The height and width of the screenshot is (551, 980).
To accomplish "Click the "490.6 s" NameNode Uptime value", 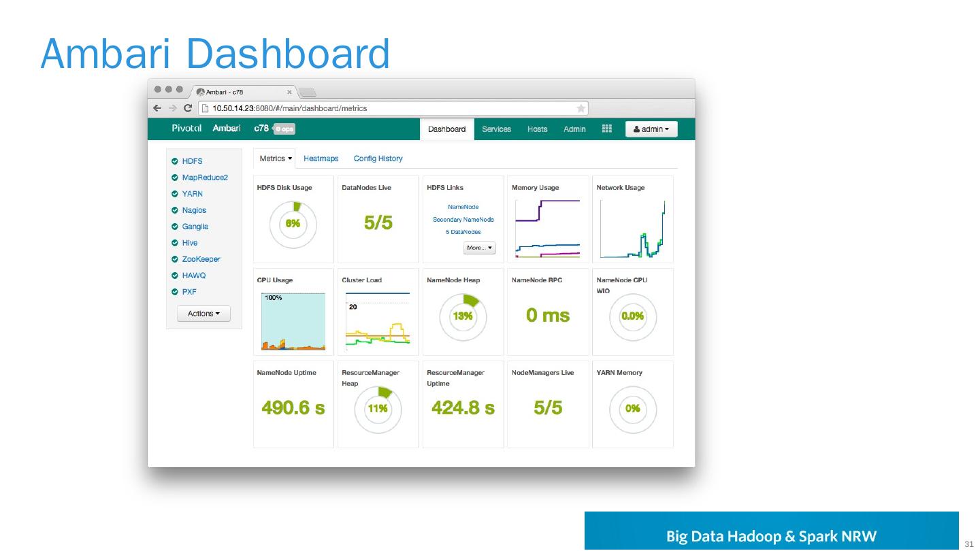I will [293, 408].
